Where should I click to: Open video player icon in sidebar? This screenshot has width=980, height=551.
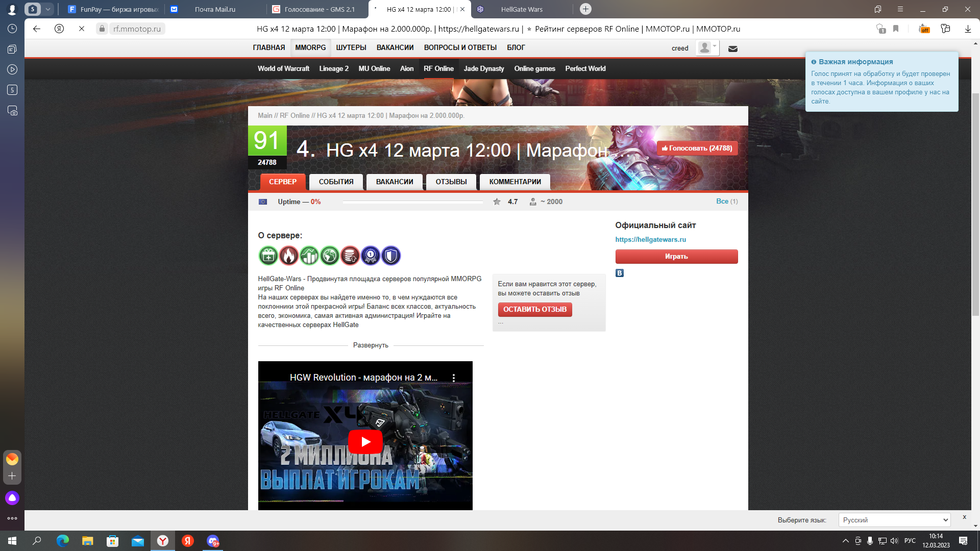[x=12, y=69]
